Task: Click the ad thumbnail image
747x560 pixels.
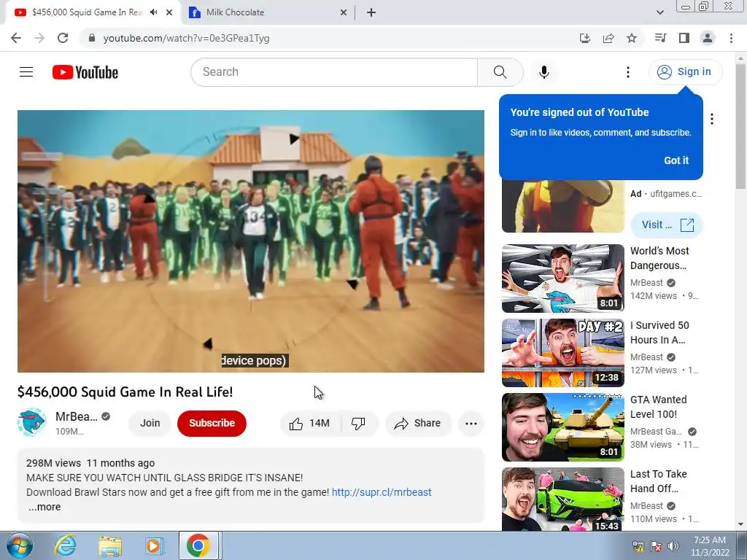Action: pos(562,206)
